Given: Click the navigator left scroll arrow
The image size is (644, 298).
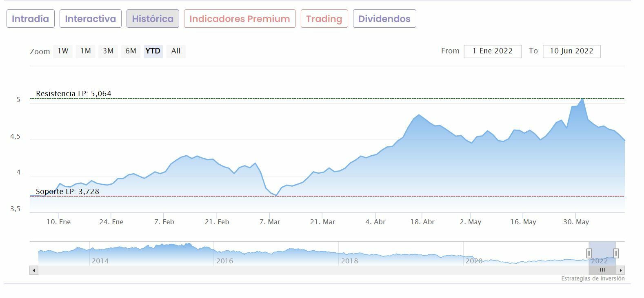Looking at the screenshot, I should 34,270.
